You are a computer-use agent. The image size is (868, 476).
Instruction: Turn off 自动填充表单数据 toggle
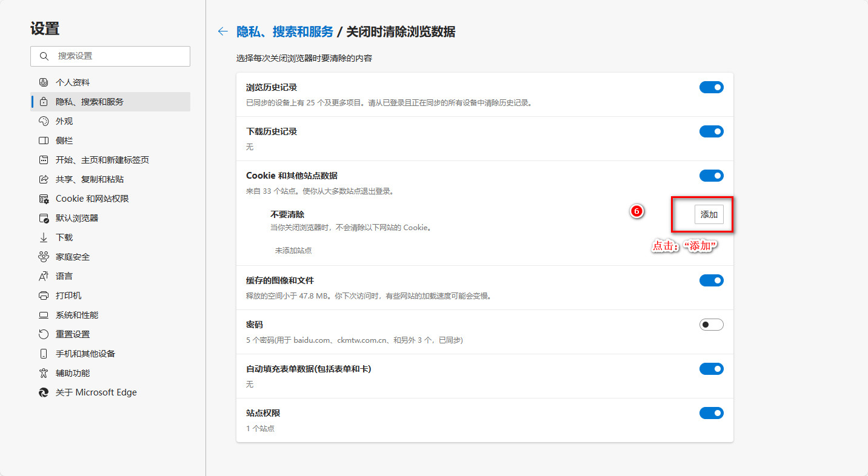711,369
